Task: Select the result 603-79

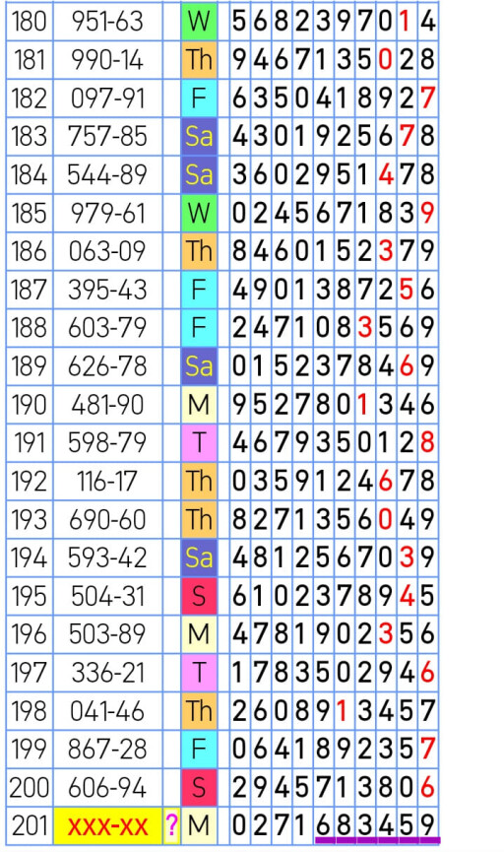Action: [x=108, y=328]
